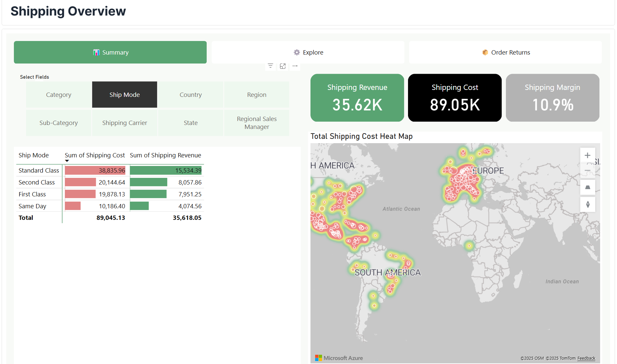Sort by Sum of Shipping Revenue header
The width and height of the screenshot is (617, 364).
(165, 155)
